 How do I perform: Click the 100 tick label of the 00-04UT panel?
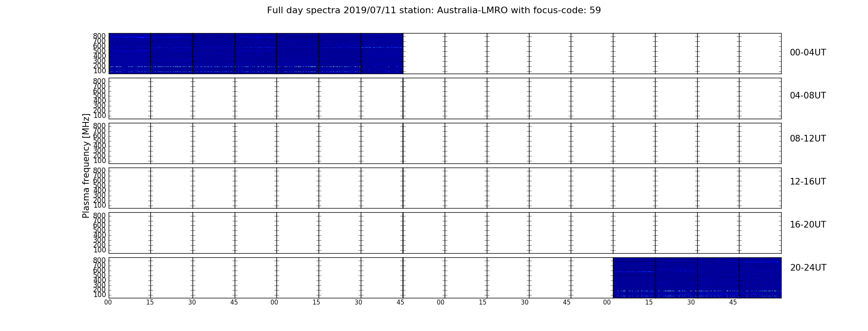pos(100,71)
